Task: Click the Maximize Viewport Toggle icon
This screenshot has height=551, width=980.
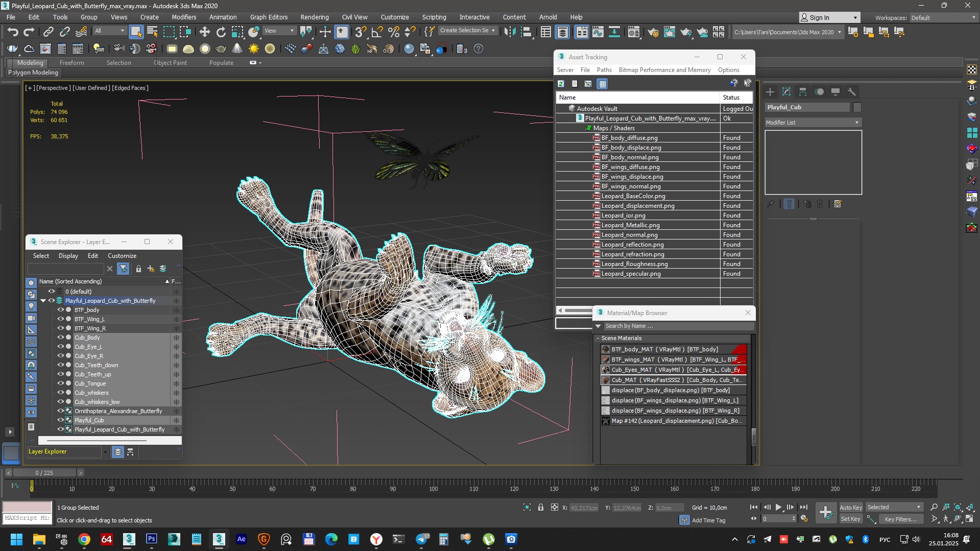Action: click(969, 519)
